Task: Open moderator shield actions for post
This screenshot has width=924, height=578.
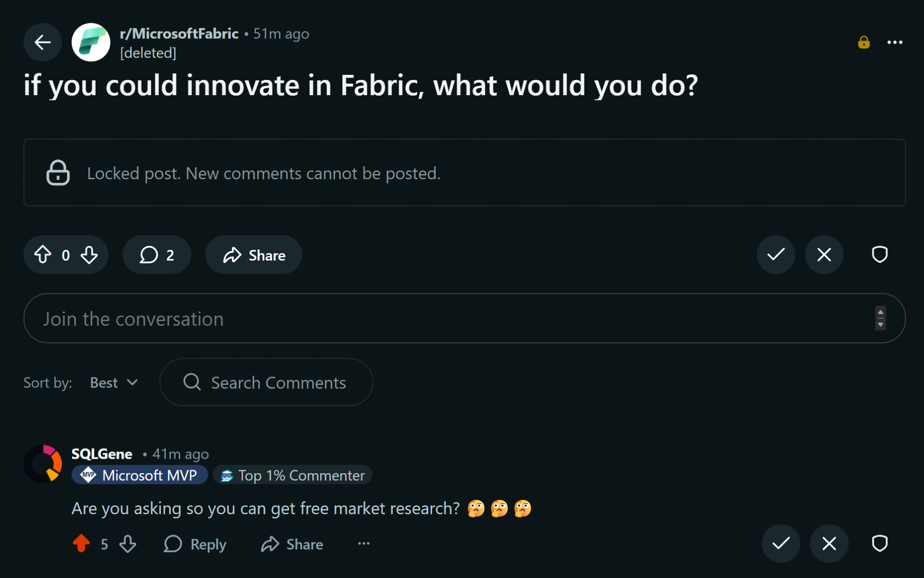Action: click(879, 255)
